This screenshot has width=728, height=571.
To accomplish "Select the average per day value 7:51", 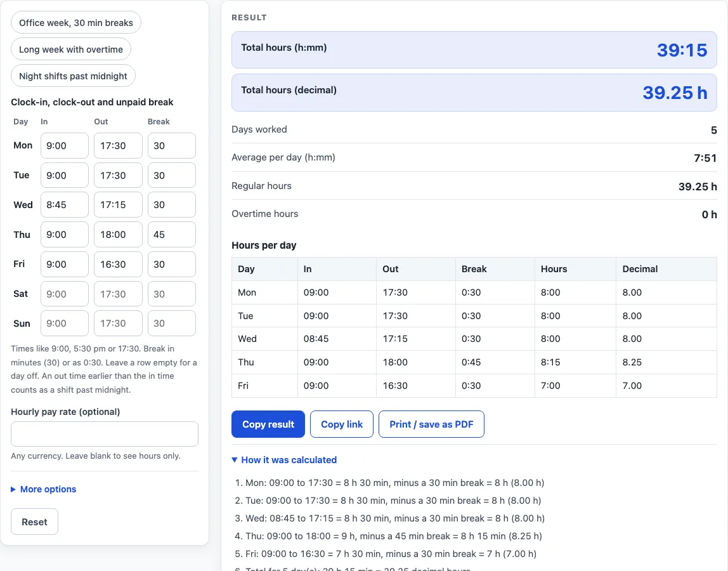I will [705, 158].
